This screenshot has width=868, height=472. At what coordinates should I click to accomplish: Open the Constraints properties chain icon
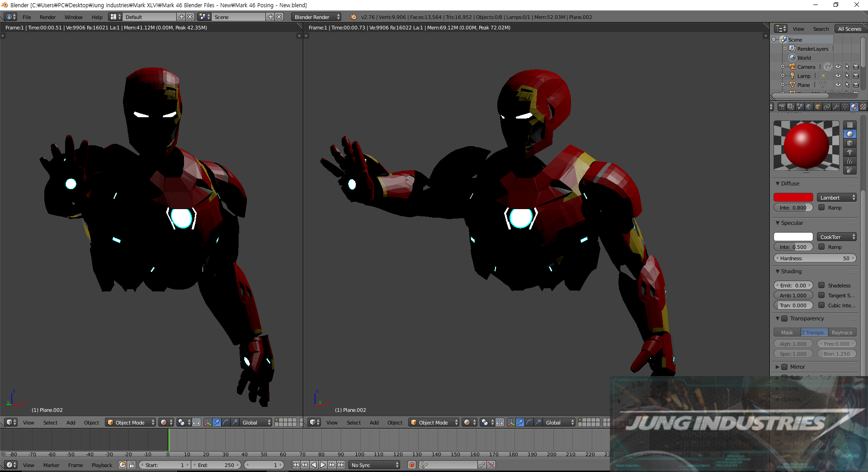click(x=827, y=107)
